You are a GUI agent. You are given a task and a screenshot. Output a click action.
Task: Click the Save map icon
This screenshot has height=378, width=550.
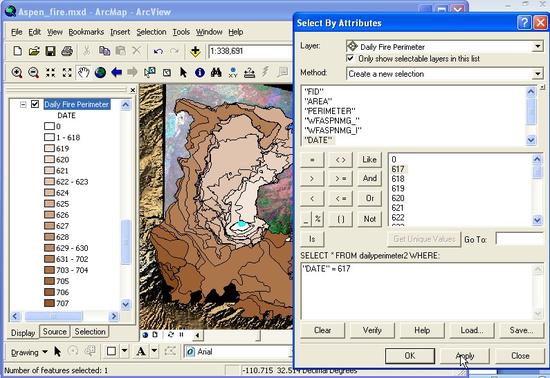51,52
